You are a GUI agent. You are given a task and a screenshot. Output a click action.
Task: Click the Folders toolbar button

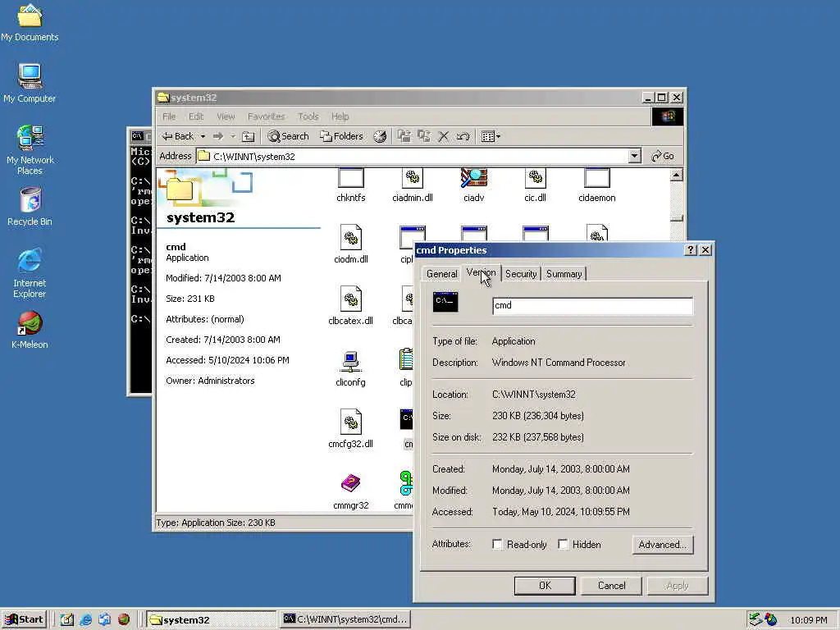[341, 137]
